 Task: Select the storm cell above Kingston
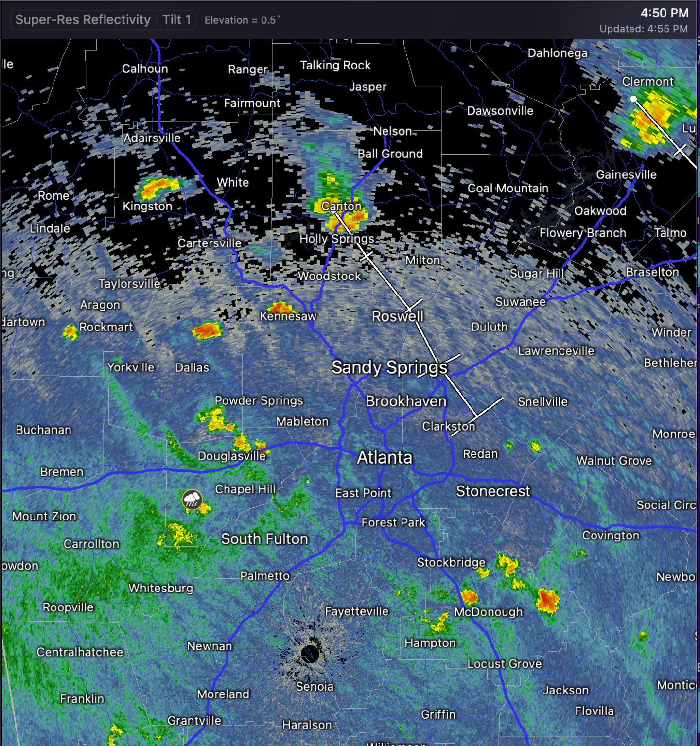[x=158, y=187]
